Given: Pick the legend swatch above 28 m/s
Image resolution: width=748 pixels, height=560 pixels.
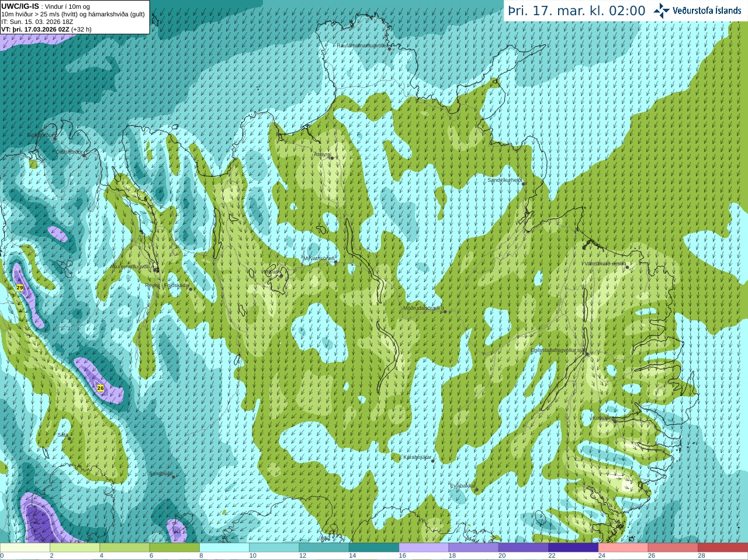Looking at the screenshot, I should tap(723, 548).
